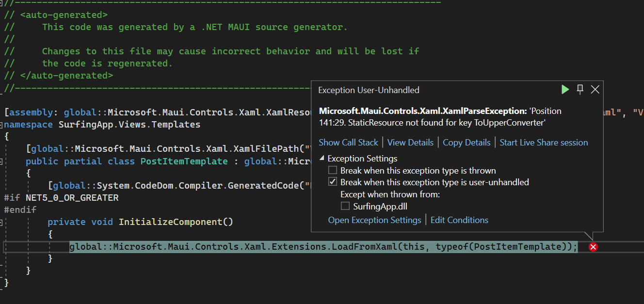Open Show Call Stack link
Viewport: 644px width, 304px height.
348,143
